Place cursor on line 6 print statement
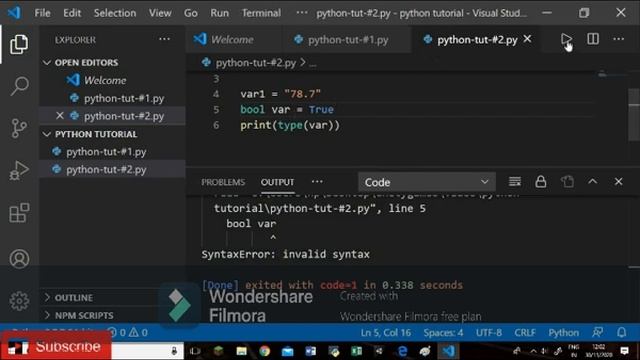Screen dimensions: 640x360 (290, 125)
